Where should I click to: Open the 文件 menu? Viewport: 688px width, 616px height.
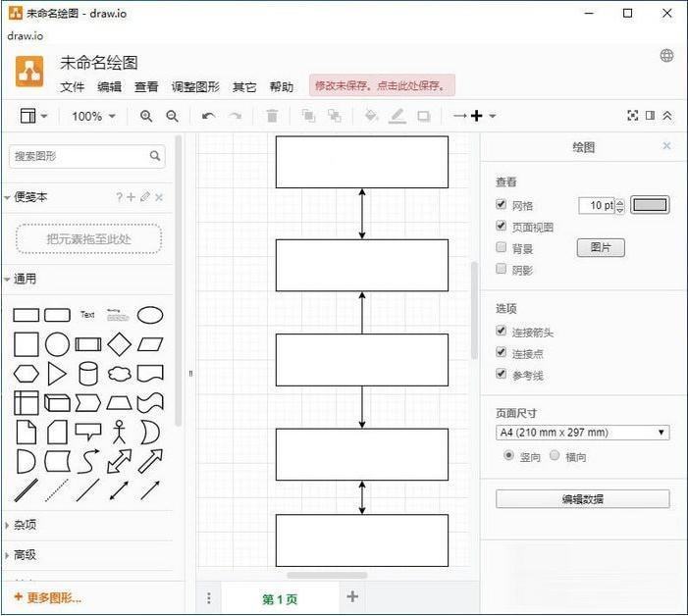click(73, 86)
